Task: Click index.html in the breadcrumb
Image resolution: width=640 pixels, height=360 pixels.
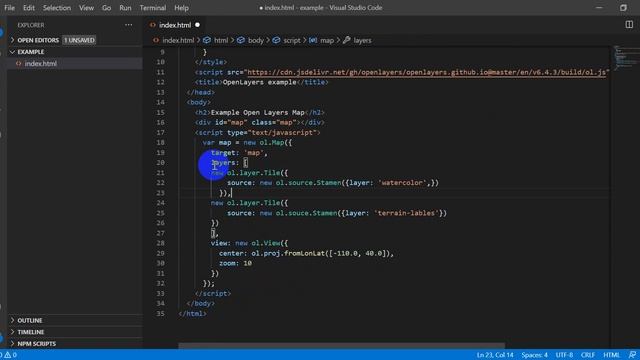Action: (x=178, y=40)
